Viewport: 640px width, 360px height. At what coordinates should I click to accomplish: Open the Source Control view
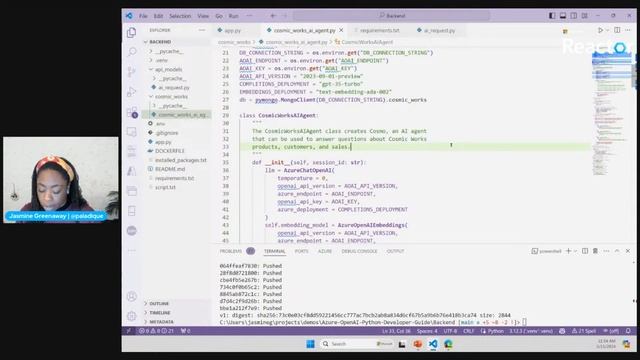131,72
